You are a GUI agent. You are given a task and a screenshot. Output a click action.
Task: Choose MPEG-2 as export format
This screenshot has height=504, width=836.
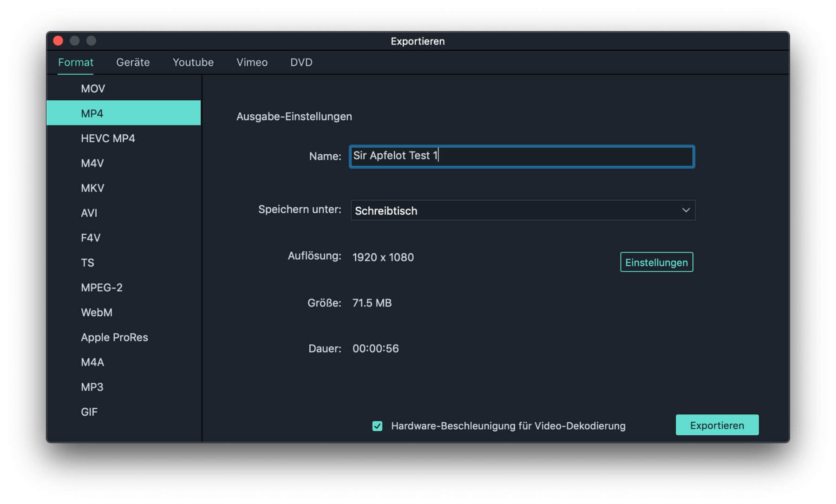pyautogui.click(x=124, y=287)
